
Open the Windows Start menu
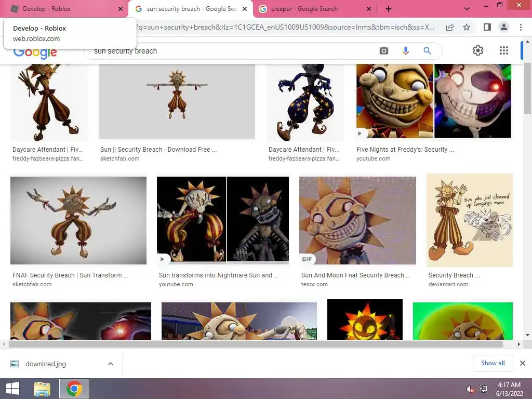click(x=12, y=389)
